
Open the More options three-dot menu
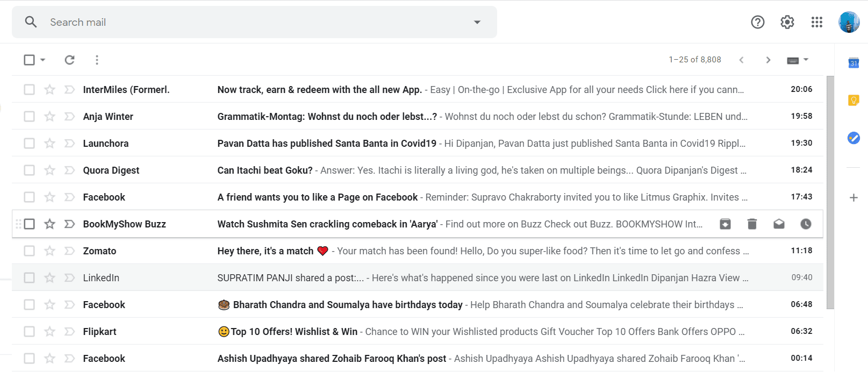[97, 60]
